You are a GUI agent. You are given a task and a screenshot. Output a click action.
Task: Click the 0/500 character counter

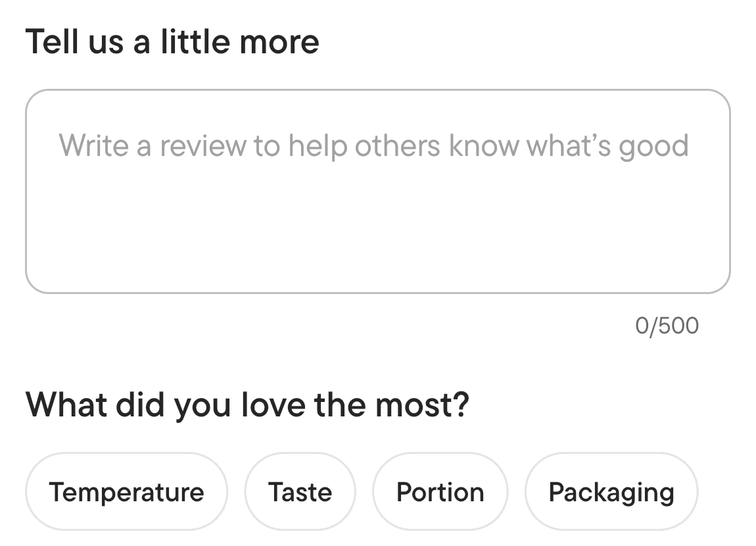point(666,325)
